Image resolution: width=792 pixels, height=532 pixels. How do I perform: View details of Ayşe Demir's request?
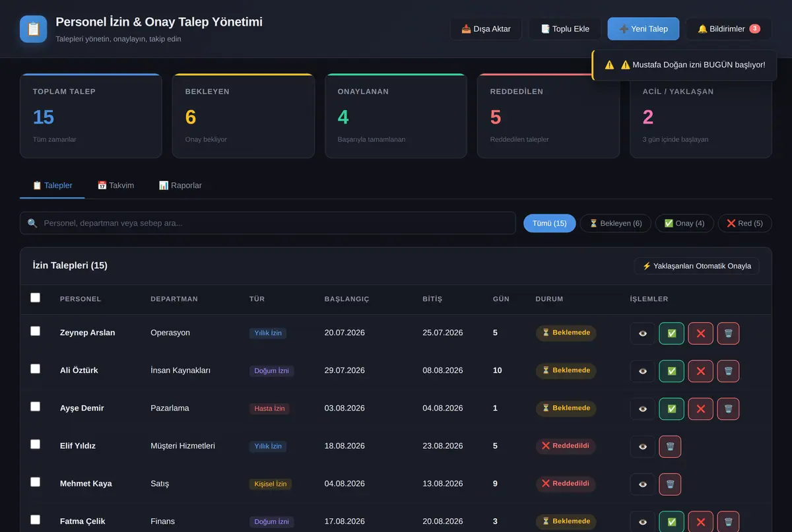(643, 409)
